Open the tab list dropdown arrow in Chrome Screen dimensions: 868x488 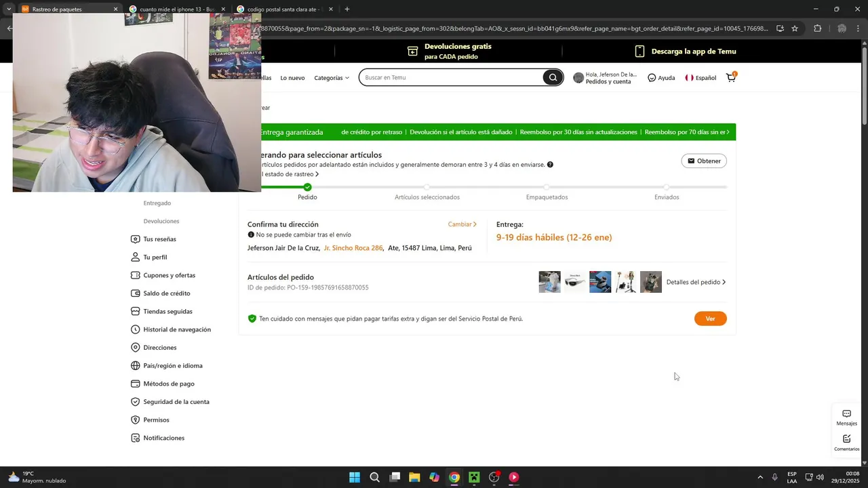pyautogui.click(x=9, y=9)
